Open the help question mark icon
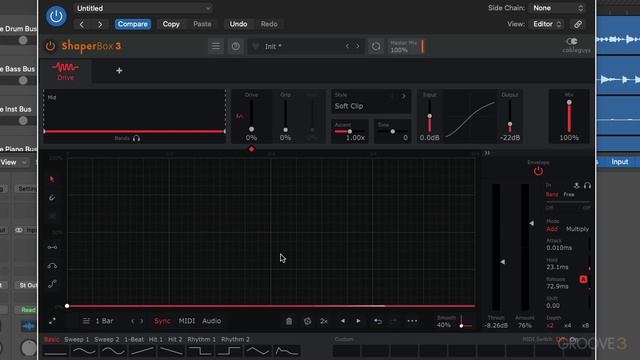This screenshot has height=360, width=640. pyautogui.click(x=236, y=47)
